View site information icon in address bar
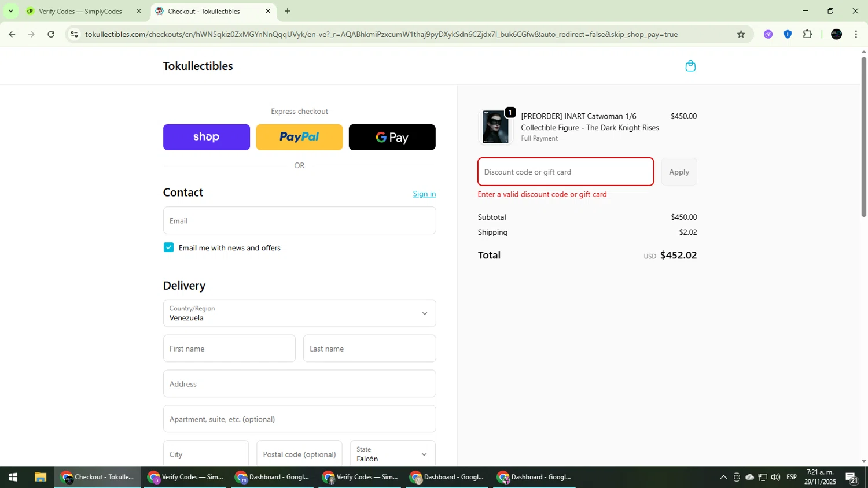868x488 pixels. click(x=74, y=34)
